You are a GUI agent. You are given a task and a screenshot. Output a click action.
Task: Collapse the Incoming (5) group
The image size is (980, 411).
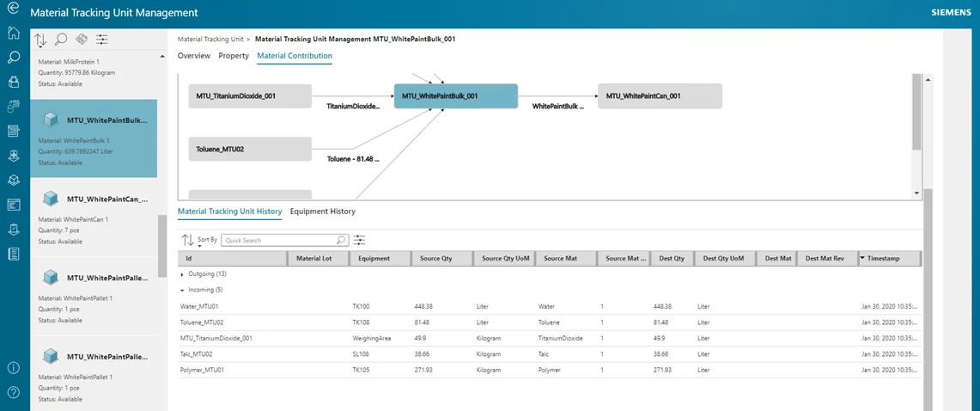181,291
